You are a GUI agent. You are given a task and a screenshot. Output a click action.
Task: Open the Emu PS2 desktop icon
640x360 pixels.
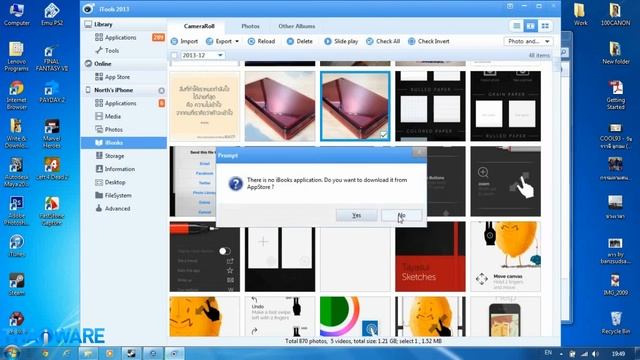pos(52,14)
